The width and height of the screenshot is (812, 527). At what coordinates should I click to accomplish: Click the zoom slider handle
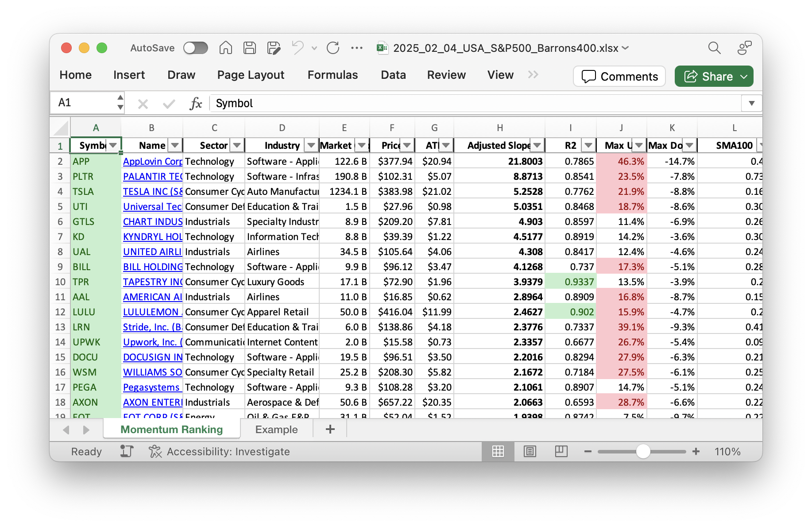[x=643, y=451]
